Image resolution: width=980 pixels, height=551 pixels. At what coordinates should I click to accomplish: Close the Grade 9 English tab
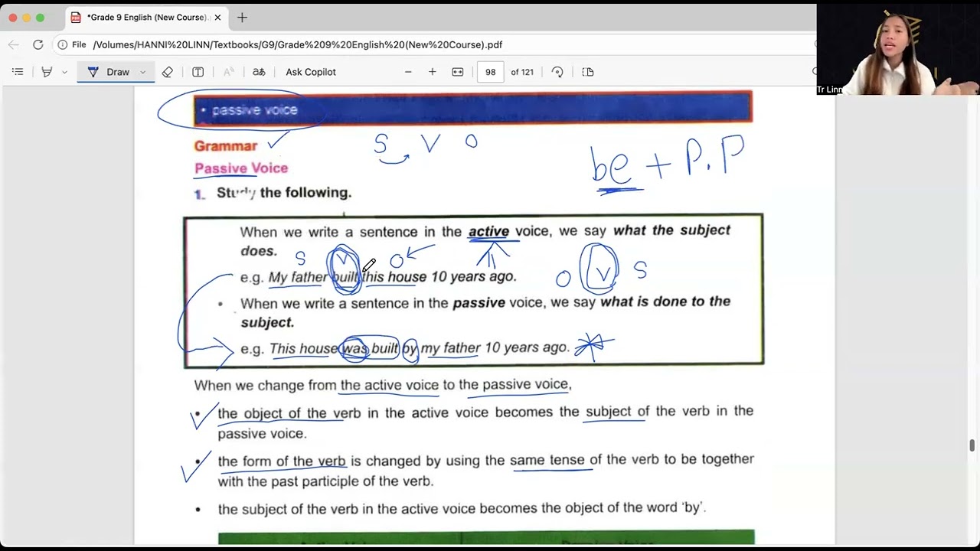(217, 17)
